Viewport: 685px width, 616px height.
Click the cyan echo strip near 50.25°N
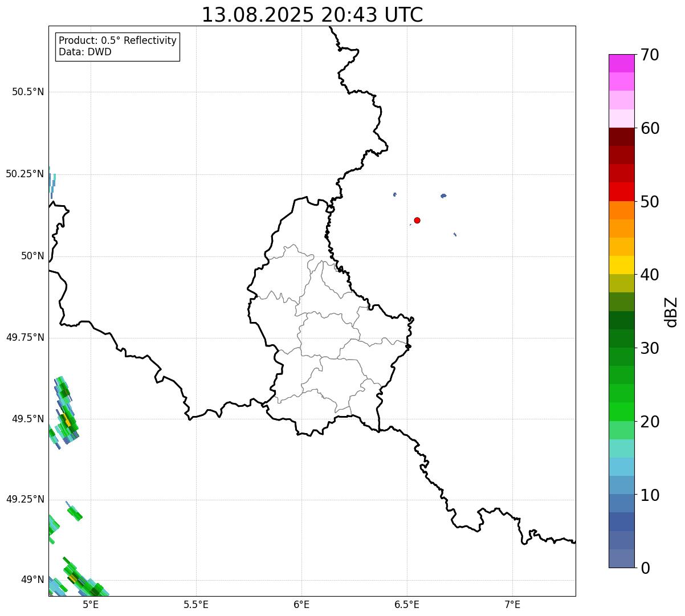(x=52, y=182)
